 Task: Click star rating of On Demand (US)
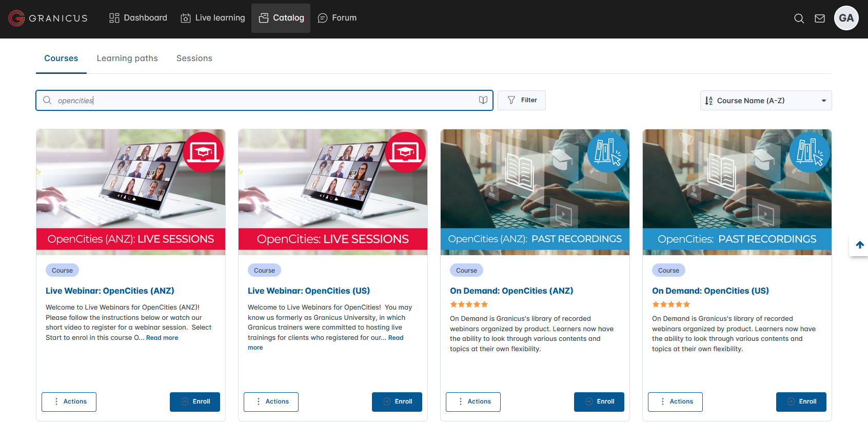coord(671,304)
